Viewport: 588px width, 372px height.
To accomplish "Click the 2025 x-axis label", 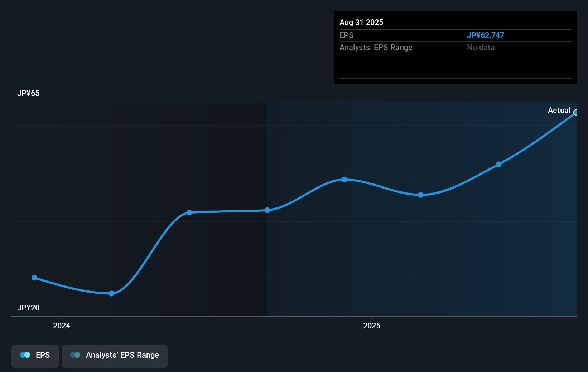I will [372, 325].
